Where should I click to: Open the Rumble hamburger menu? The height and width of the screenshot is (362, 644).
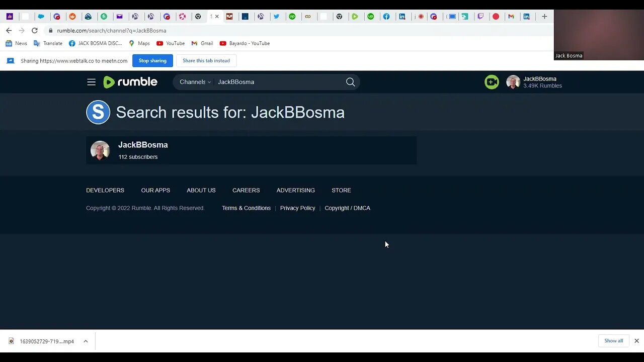click(91, 82)
